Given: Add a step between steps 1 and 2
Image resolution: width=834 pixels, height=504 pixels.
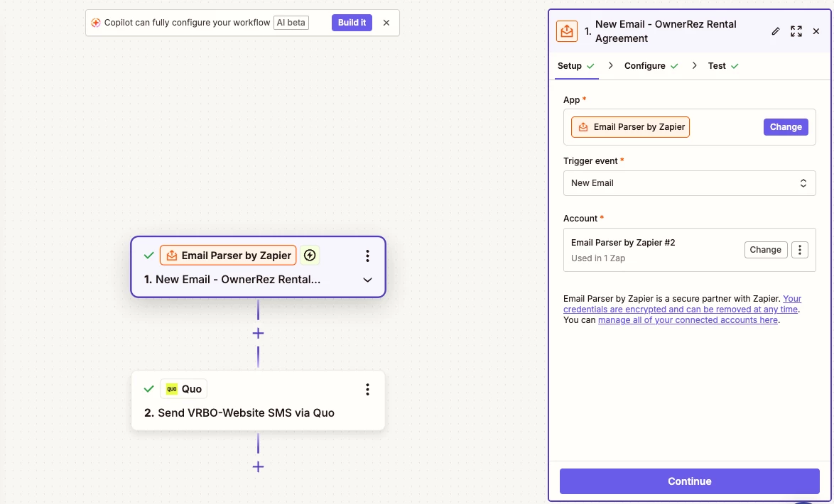Looking at the screenshot, I should [x=258, y=334].
